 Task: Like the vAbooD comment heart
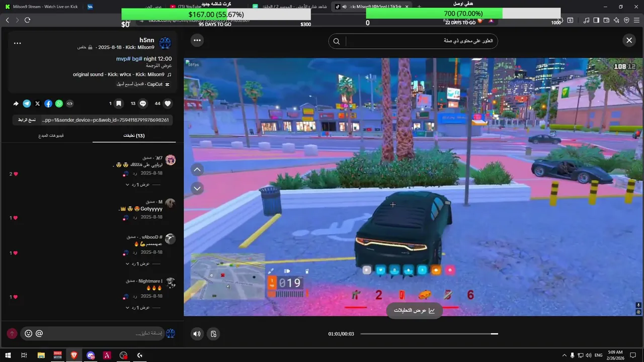point(16,253)
